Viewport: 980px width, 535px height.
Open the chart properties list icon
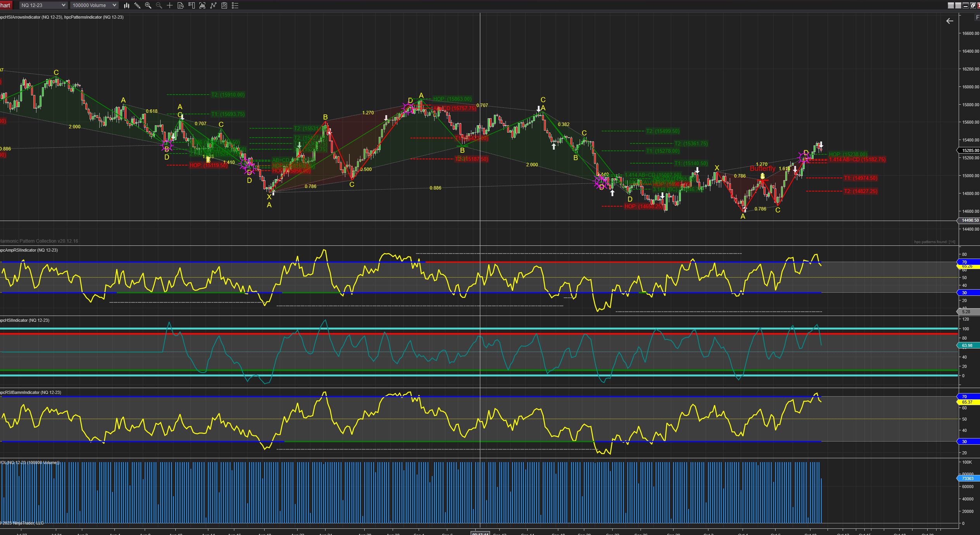235,5
